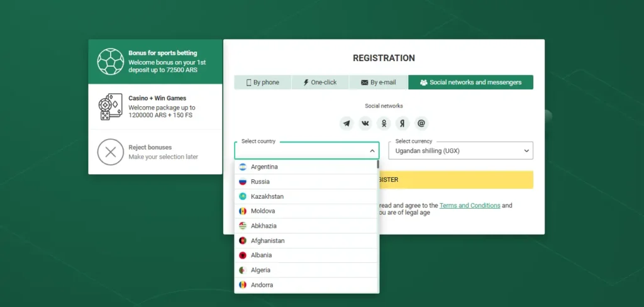Choose Kazakhstan from country list

click(306, 196)
